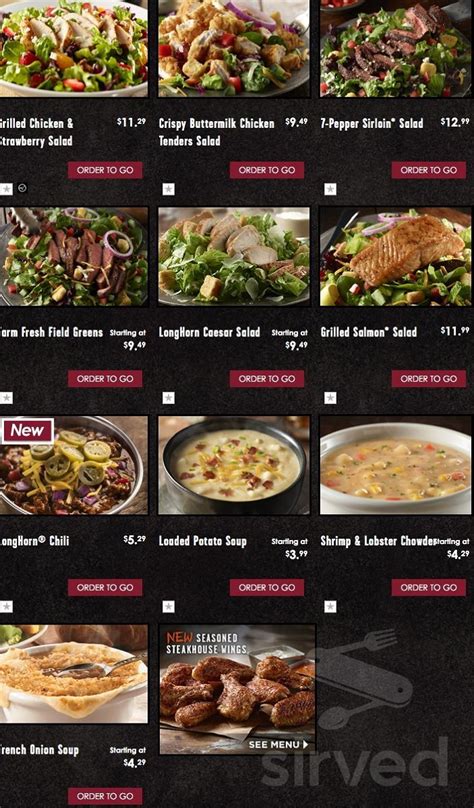Select the Farm Fresh Field Greens photo
Viewport: 474px width, 808px height.
74,257
